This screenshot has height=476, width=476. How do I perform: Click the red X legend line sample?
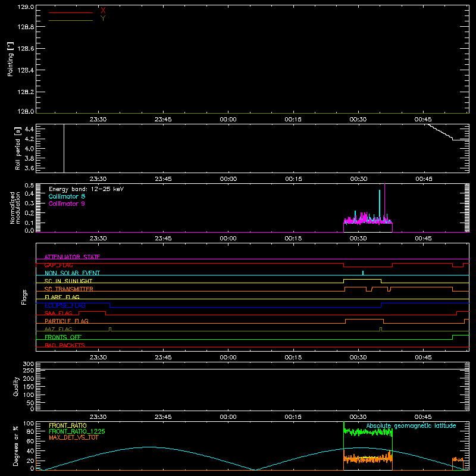[71, 12]
